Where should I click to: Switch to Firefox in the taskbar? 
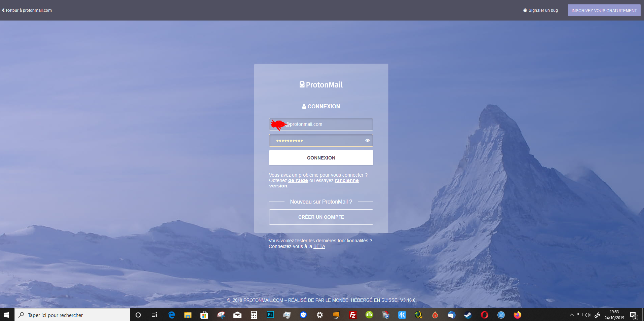pyautogui.click(x=517, y=315)
